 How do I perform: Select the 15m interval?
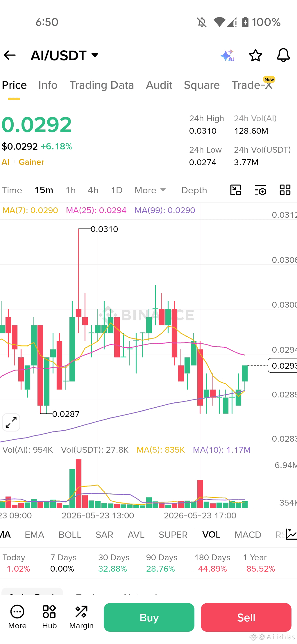[44, 190]
